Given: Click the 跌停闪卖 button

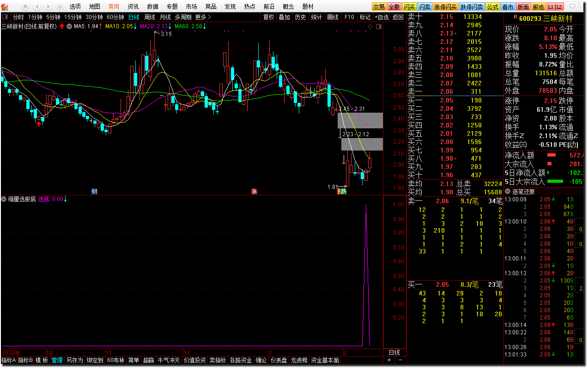Looking at the screenshot, I should (x=472, y=7).
